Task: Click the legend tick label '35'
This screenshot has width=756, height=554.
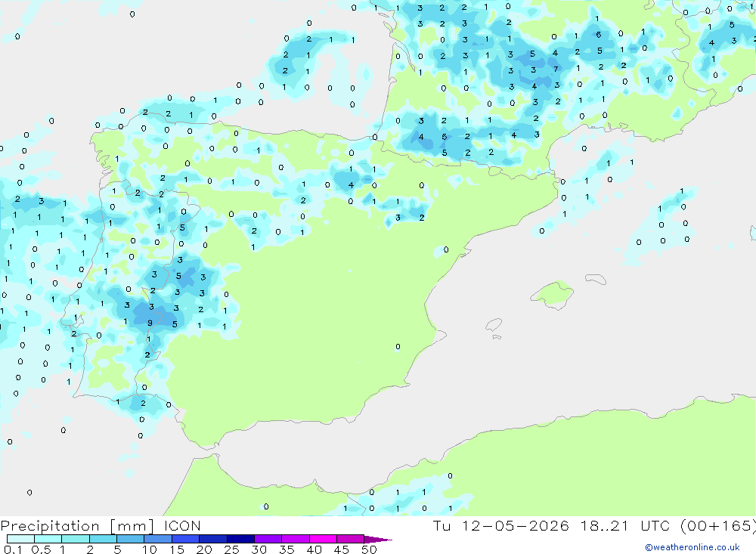Action: tap(287, 549)
